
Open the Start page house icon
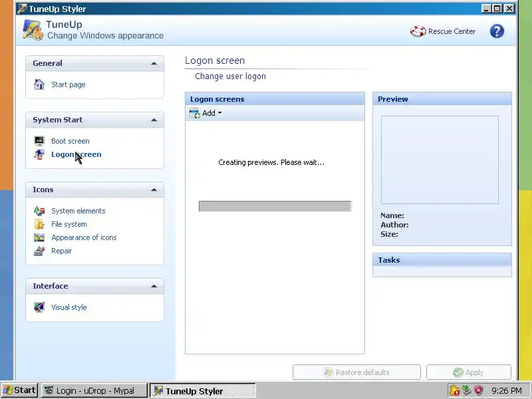pos(39,84)
